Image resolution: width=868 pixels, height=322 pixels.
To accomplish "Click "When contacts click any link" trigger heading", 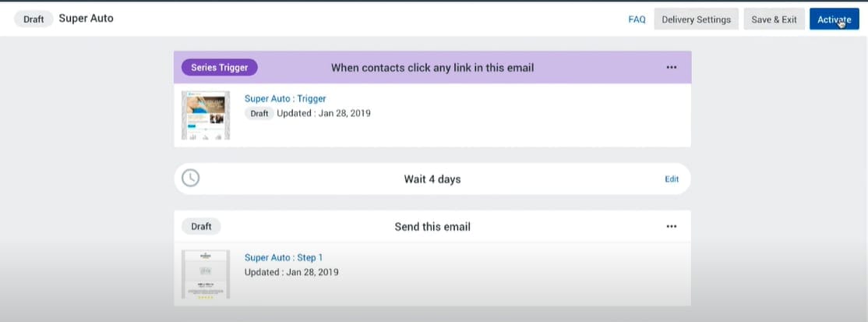I will pos(432,68).
